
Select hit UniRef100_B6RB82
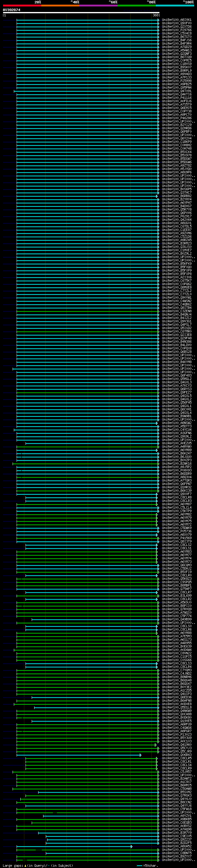(x=176, y=196)
